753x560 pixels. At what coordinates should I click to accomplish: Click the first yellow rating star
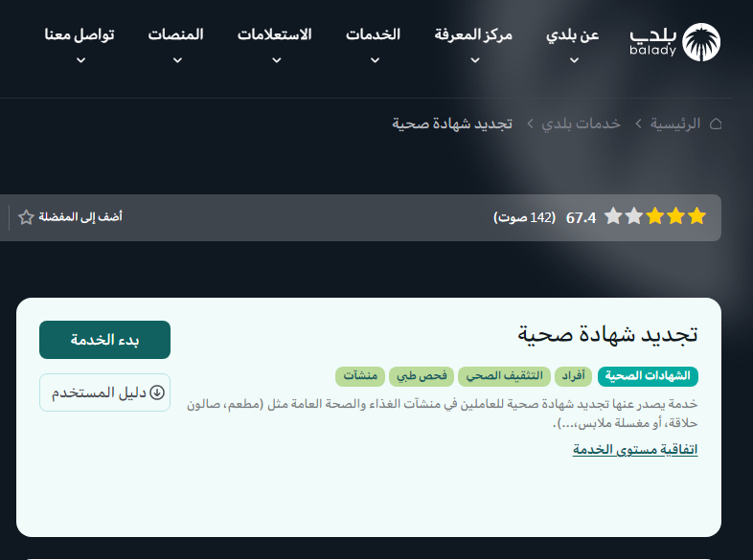696,217
